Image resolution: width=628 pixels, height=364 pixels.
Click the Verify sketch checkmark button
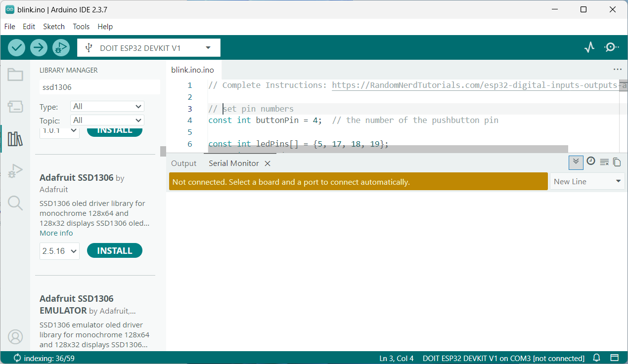pyautogui.click(x=17, y=47)
